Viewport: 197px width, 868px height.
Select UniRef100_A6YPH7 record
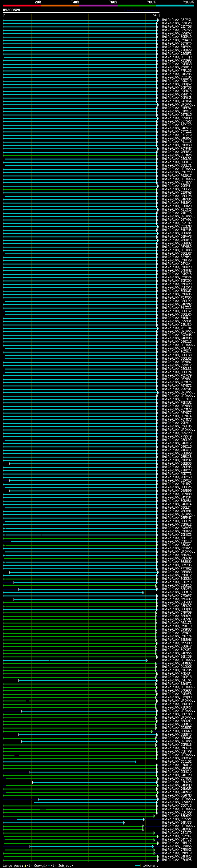[x=176, y=149]
